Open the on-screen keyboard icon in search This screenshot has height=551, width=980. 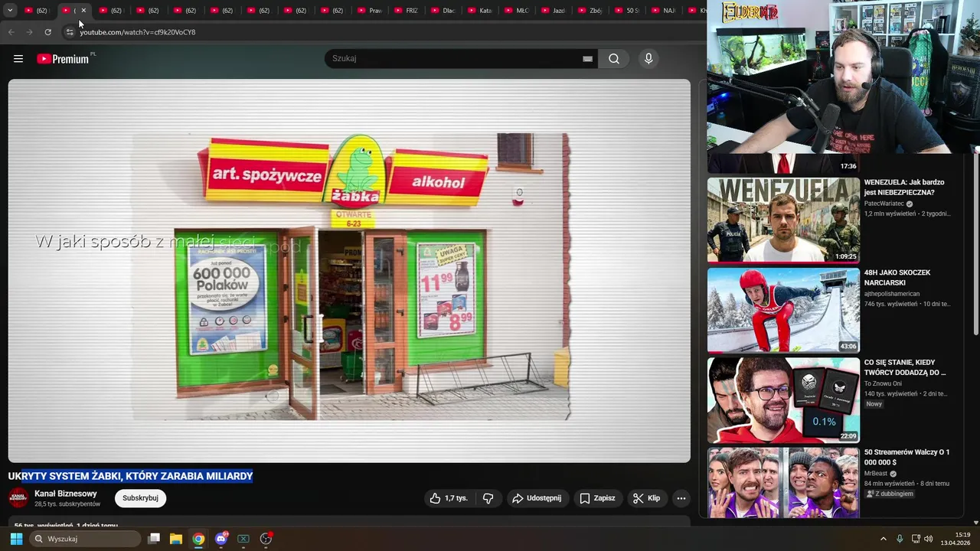(x=587, y=59)
